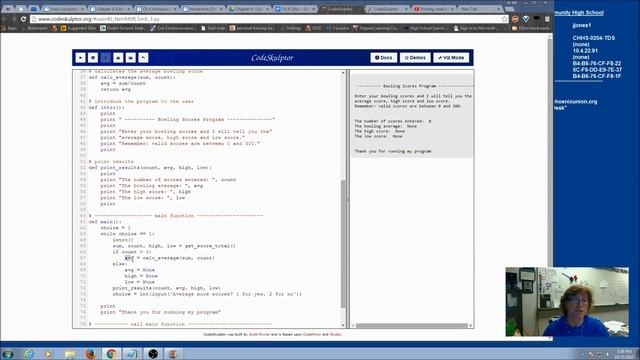Bookmark this page with the star icon

point(504,19)
